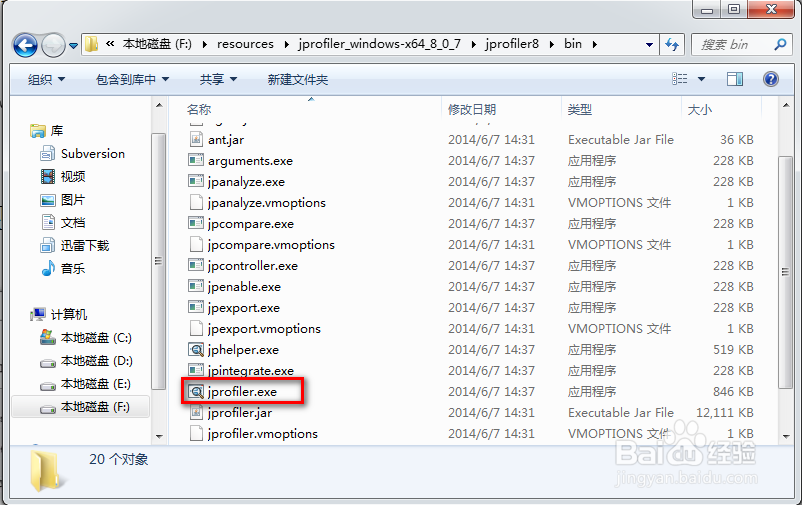The width and height of the screenshot is (802, 505).
Task: Select the jpanalyze.vmoptions file icon
Action: 196,202
